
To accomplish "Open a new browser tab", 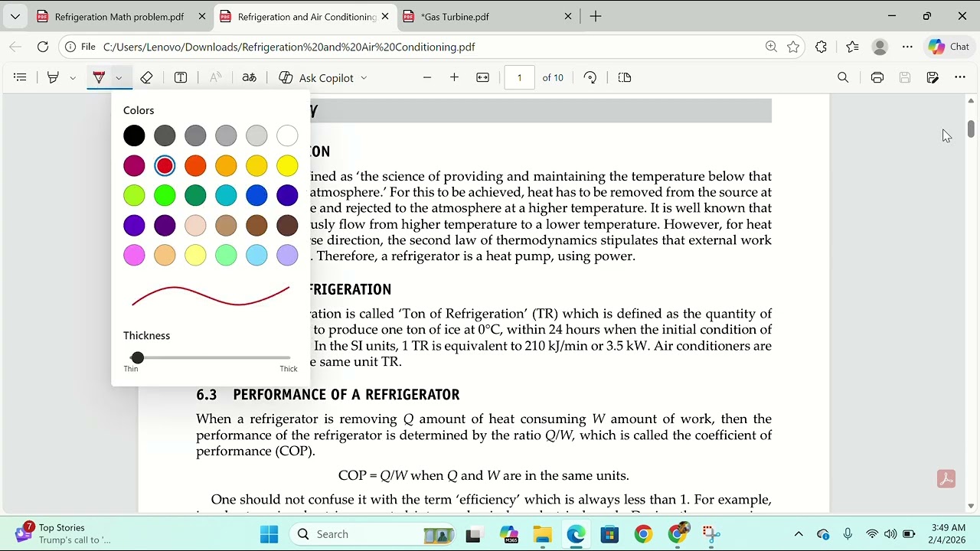I will [596, 16].
